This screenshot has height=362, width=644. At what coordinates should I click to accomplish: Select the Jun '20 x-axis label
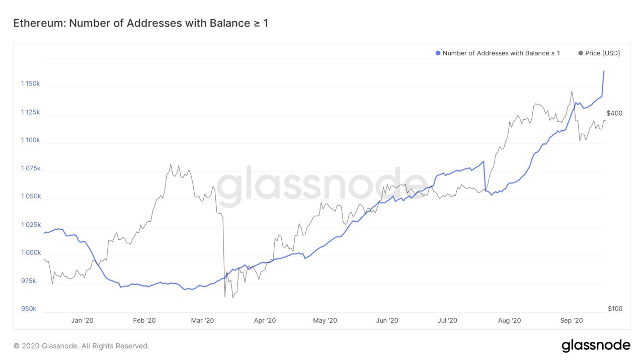(387, 320)
